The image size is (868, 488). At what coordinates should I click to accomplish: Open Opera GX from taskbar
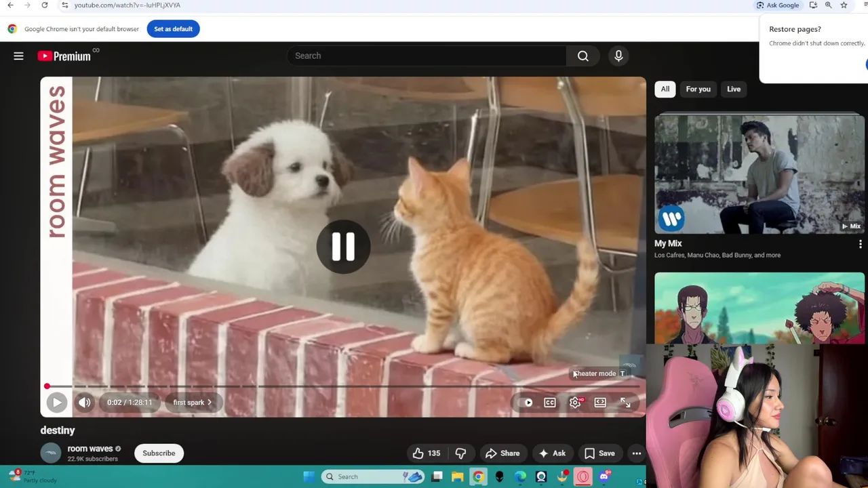[583, 476]
